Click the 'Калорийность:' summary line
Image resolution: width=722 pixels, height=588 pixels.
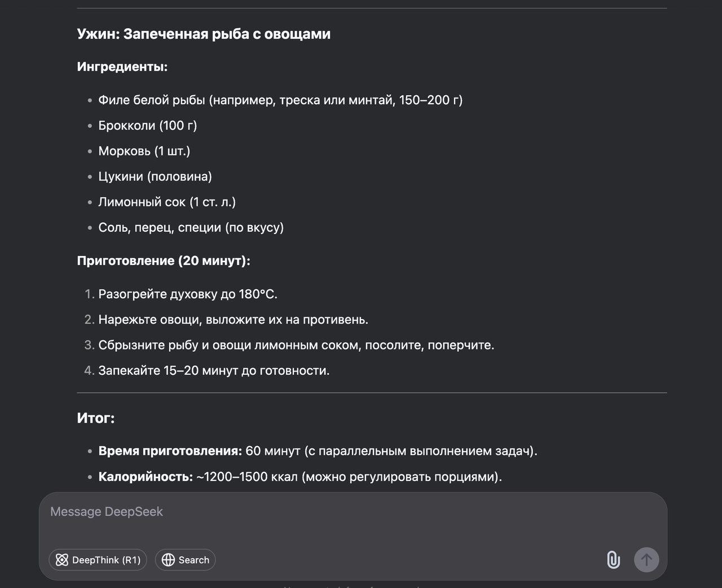300,477
